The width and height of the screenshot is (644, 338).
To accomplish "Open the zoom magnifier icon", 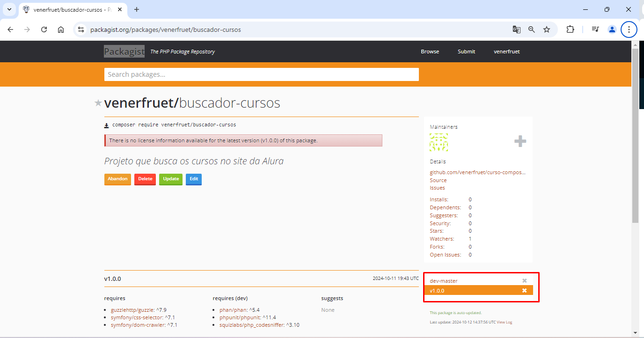I will coord(532,29).
